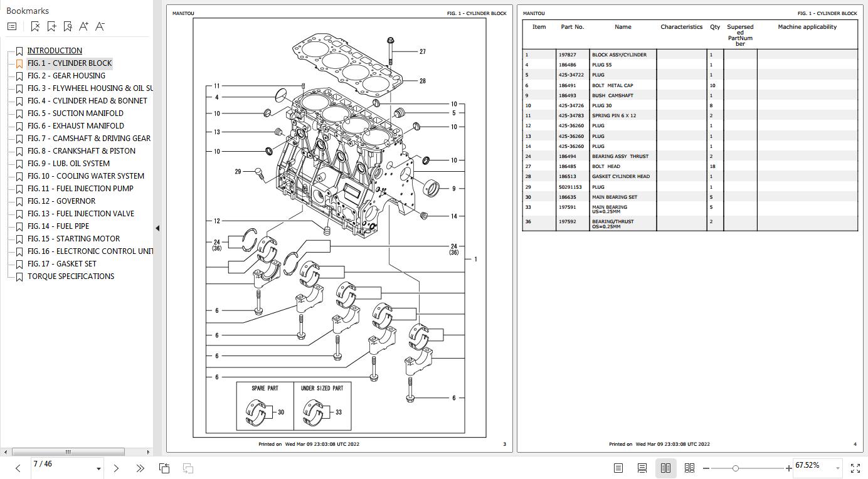Screen dimensions: 868x479
Task: Click the greyed page view icon in status bar
Action: point(188,468)
